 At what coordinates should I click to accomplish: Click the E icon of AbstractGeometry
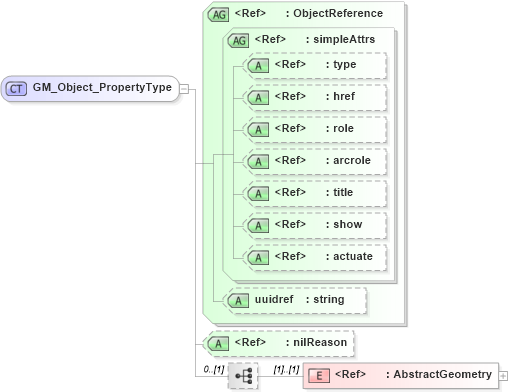[319, 376]
